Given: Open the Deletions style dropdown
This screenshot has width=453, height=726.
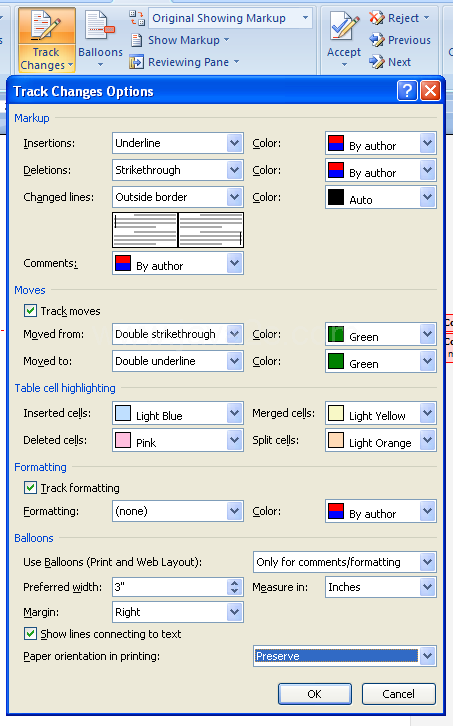Looking at the screenshot, I should click(178, 170).
